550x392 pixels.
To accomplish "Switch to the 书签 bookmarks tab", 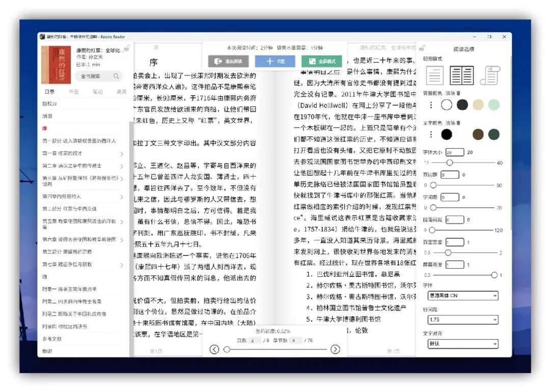I will pos(74,92).
